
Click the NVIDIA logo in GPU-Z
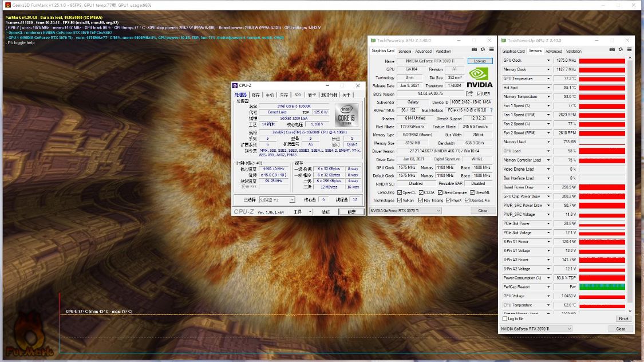point(479,78)
